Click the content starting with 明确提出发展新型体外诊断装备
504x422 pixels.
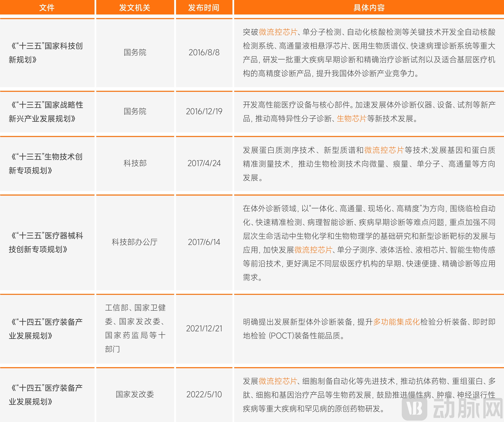[369, 329]
